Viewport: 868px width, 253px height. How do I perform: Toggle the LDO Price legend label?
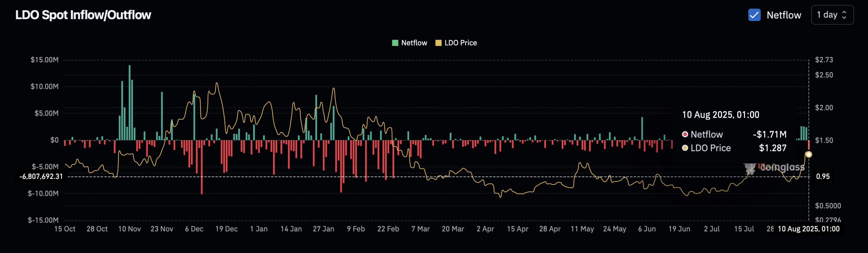[460, 43]
